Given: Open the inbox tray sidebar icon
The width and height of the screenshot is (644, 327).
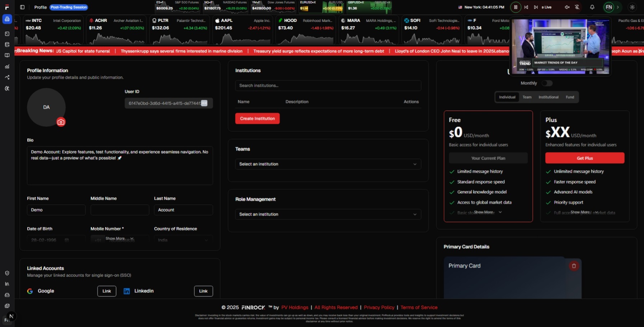Looking at the screenshot, I should pyautogui.click(x=7, y=295).
